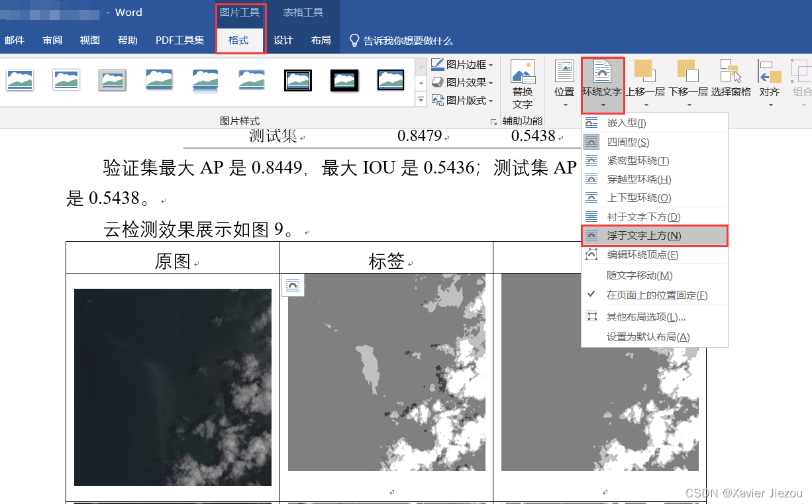Click 设置为默认布局(A)
Viewport: 812px width, 504px height.
tap(654, 336)
